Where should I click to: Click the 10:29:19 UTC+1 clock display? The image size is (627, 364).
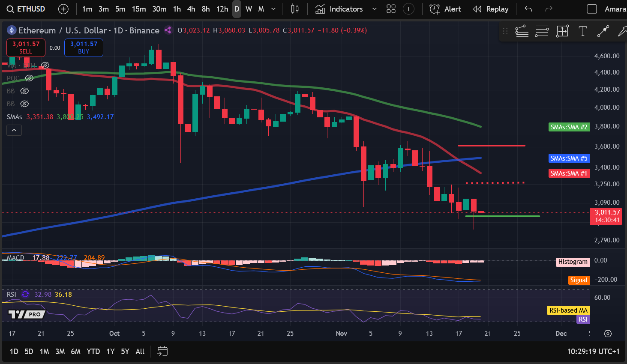pyautogui.click(x=593, y=351)
